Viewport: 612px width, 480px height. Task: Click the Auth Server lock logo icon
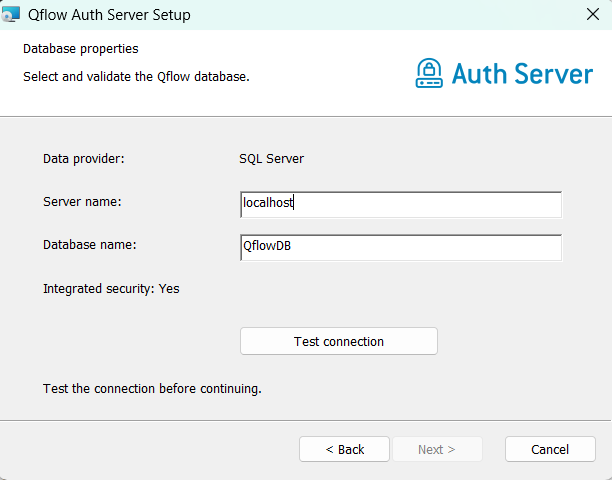click(x=429, y=73)
